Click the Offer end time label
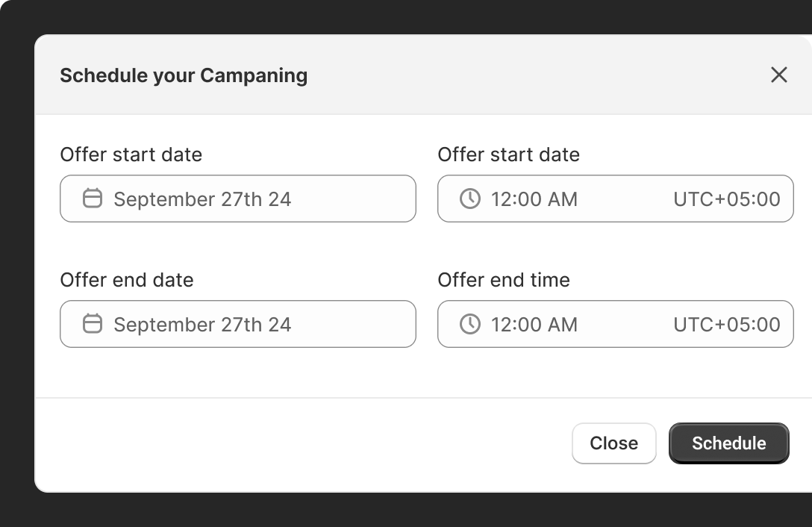The height and width of the screenshot is (527, 812). (504, 280)
